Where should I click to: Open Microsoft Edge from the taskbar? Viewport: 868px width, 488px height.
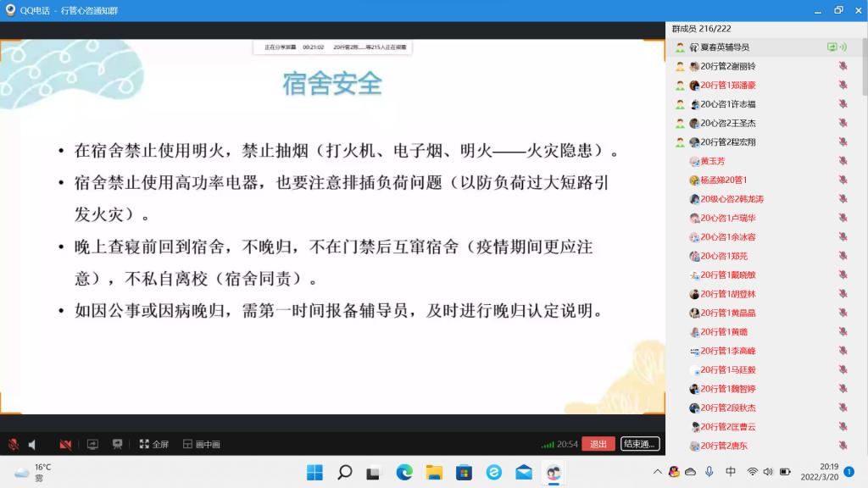click(x=404, y=472)
